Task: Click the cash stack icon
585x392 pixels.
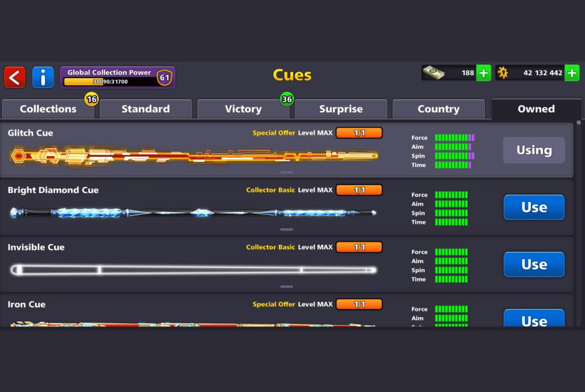Action: click(434, 73)
